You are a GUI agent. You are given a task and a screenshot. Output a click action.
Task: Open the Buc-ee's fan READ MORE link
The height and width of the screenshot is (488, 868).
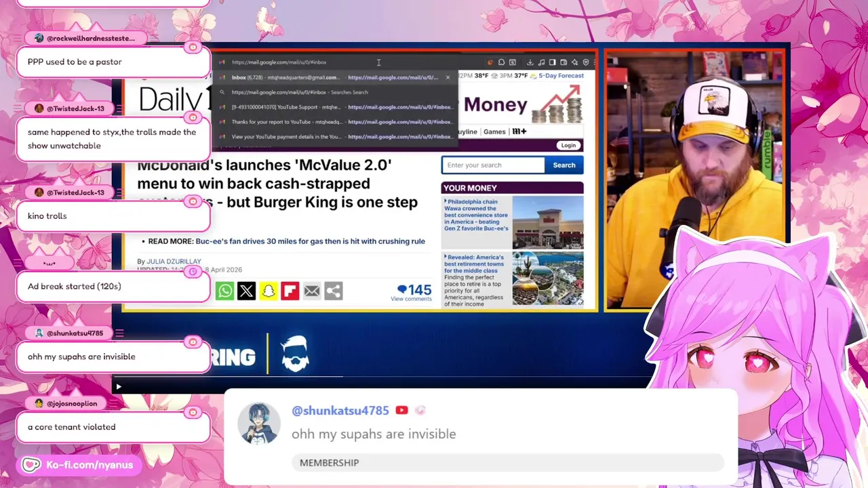coord(310,241)
